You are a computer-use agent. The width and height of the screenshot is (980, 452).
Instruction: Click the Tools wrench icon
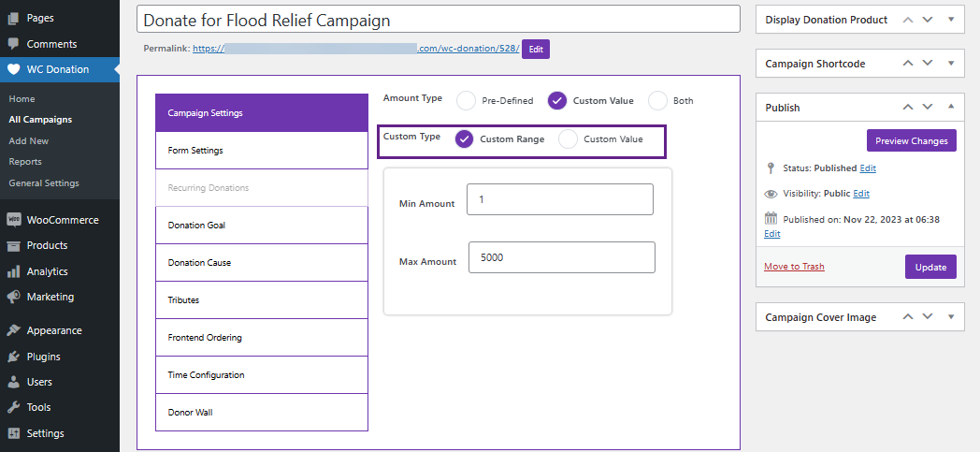(x=13, y=408)
